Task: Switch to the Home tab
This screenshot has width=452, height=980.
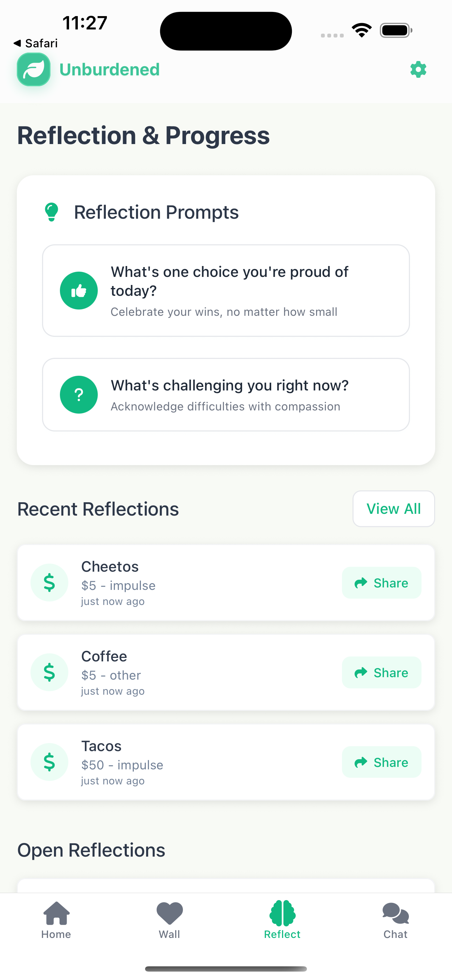Action: pos(56,921)
